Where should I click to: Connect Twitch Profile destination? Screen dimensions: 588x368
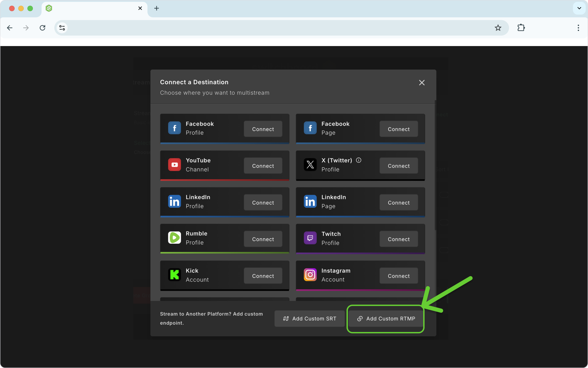[399, 239]
